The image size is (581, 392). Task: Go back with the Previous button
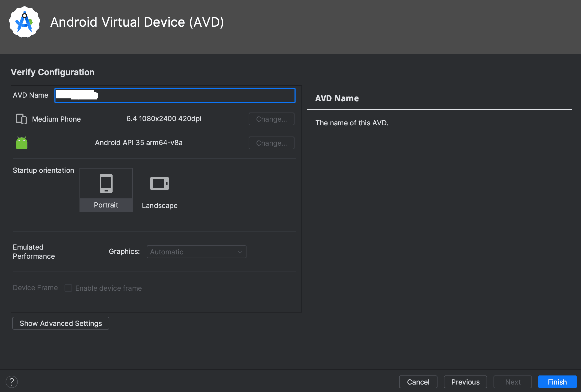(x=465, y=382)
